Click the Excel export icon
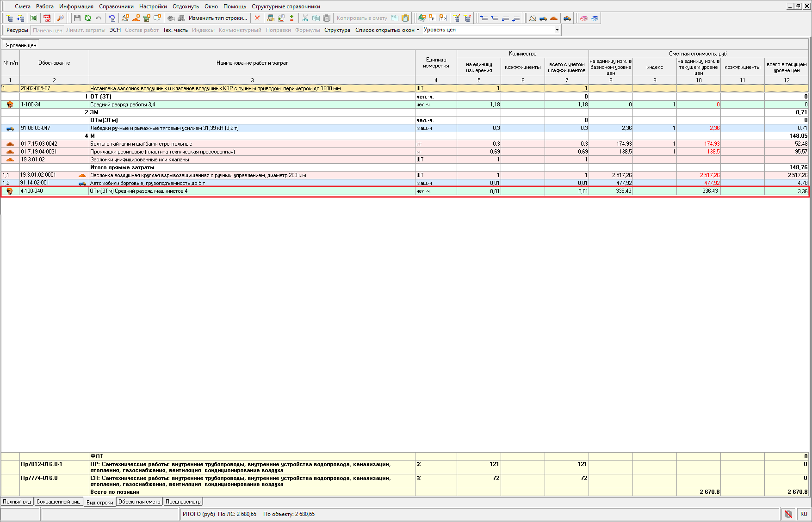Image resolution: width=812 pixels, height=522 pixels. pos(34,18)
